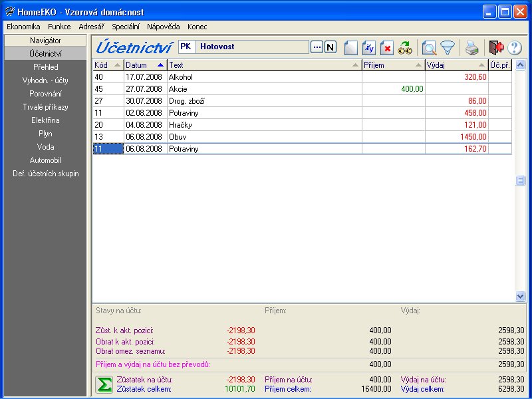The image size is (532, 399).
Task: Click the green sigma summary button
Action: click(x=104, y=384)
